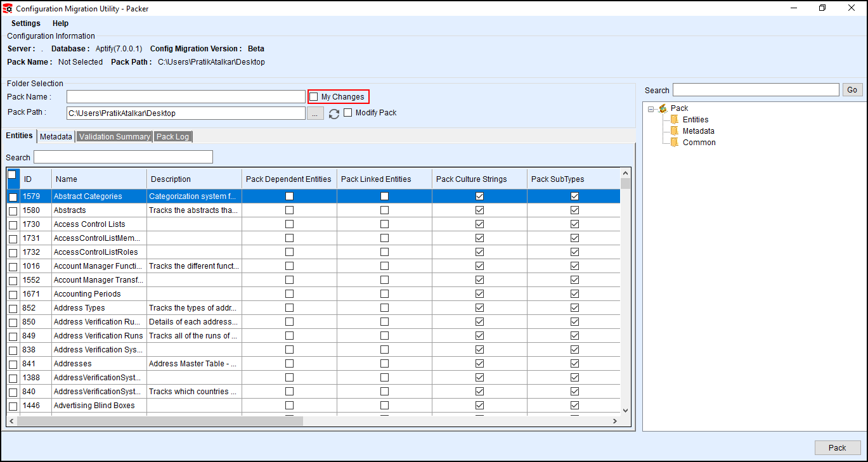Click the Description column header
The width and height of the screenshot is (868, 462).
click(194, 179)
